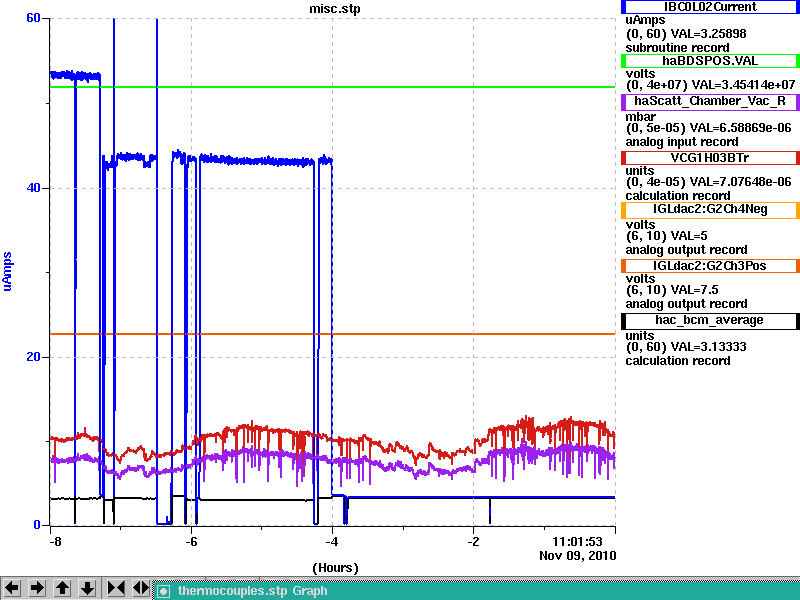
Task: Shift the graph up with the up arrow
Action: (62, 588)
